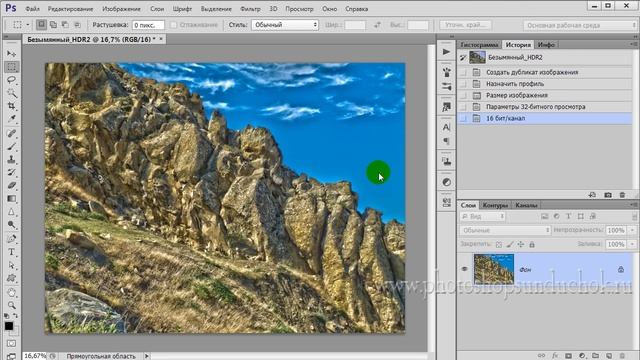Select the Pen tool

tap(11, 239)
